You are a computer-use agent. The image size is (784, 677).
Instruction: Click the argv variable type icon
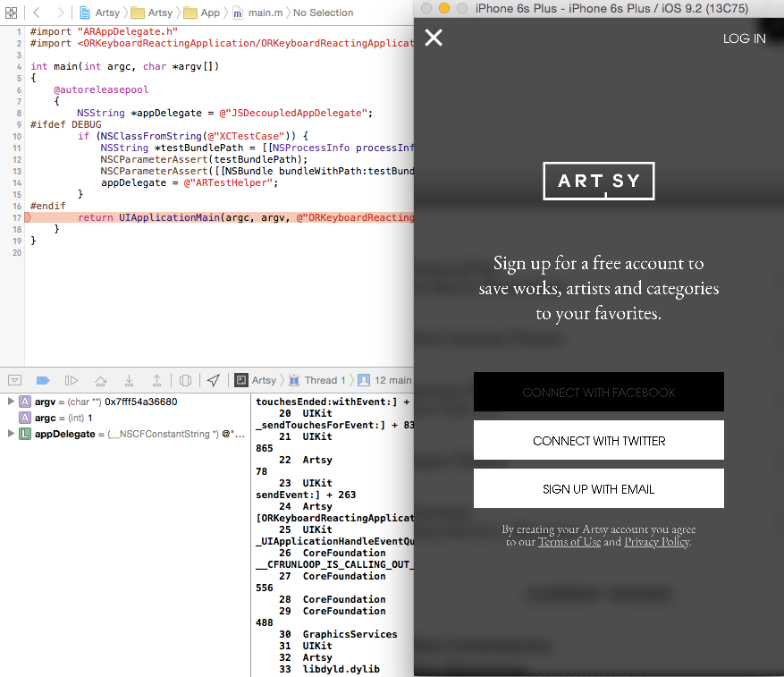click(25, 402)
